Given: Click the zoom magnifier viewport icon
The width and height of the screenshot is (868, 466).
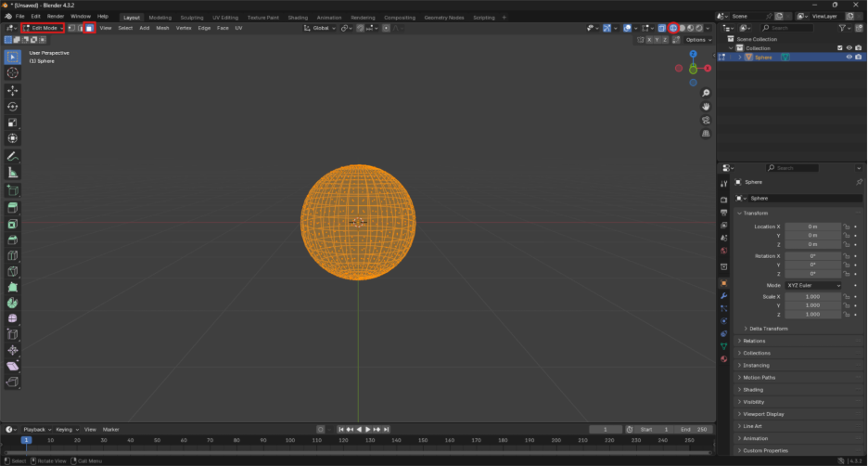Looking at the screenshot, I should point(706,93).
